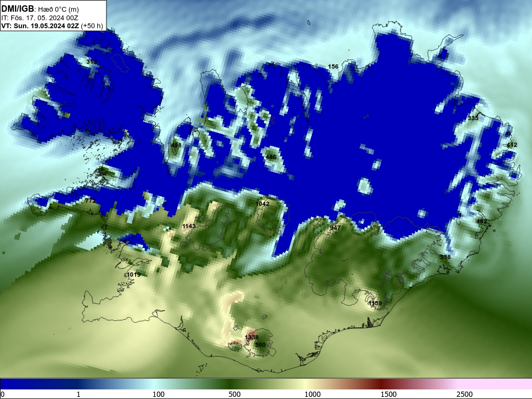Click the 500 label on the color scale legend
Viewport: 532px width, 399px height.
coord(235,394)
